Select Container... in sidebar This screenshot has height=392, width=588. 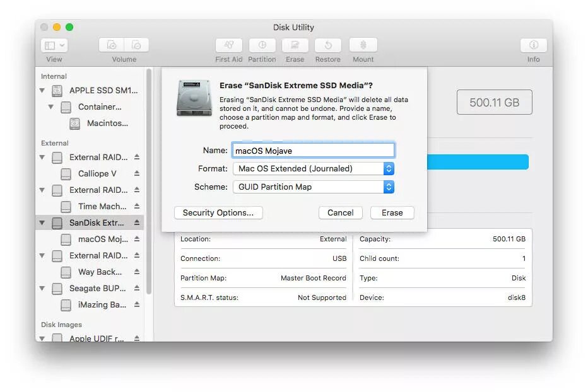click(x=100, y=107)
